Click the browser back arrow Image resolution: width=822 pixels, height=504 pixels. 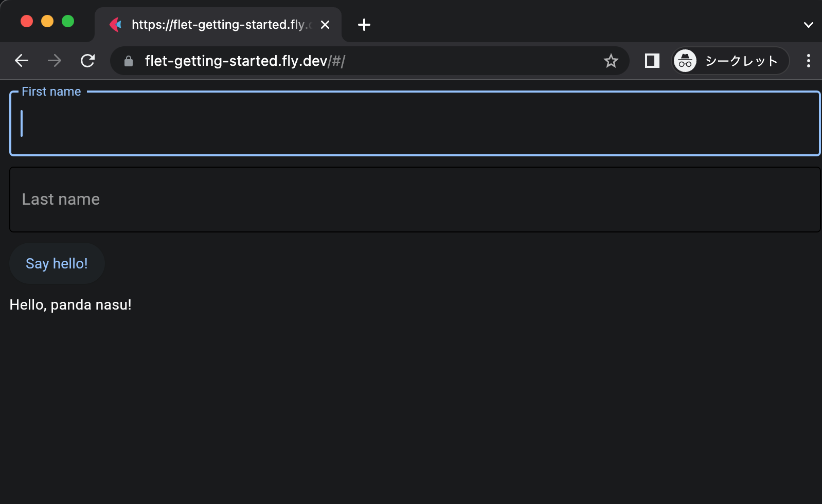[22, 61]
